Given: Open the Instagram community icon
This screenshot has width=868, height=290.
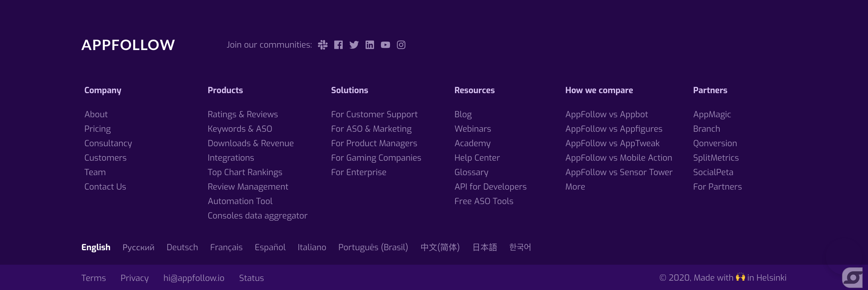Looking at the screenshot, I should [x=401, y=45].
